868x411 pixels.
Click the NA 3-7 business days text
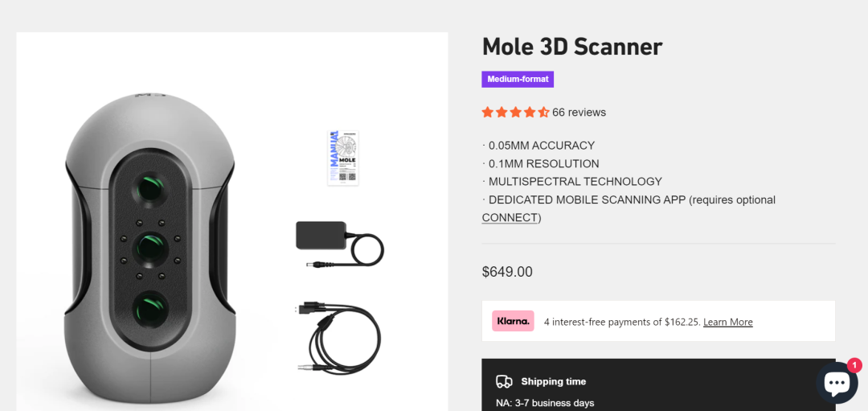544,402
